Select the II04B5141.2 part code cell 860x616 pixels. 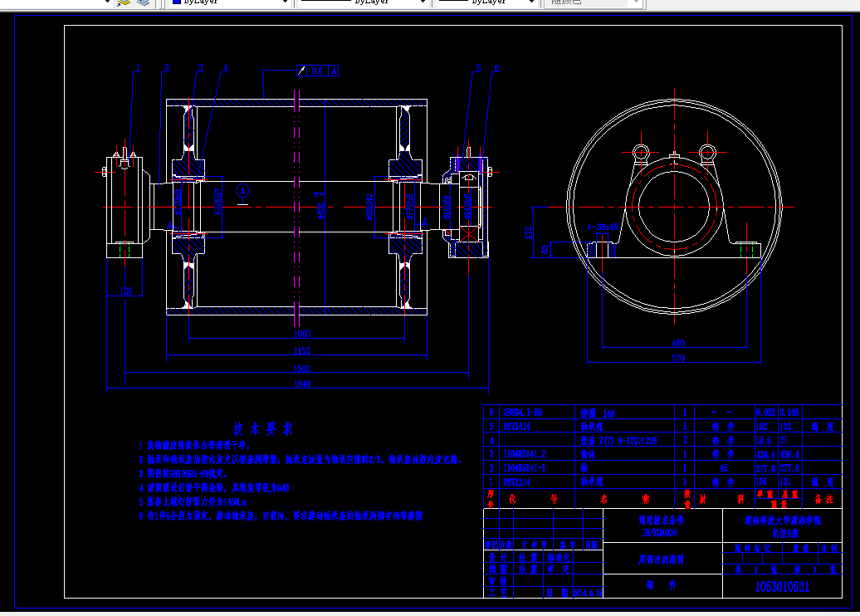(x=525, y=454)
